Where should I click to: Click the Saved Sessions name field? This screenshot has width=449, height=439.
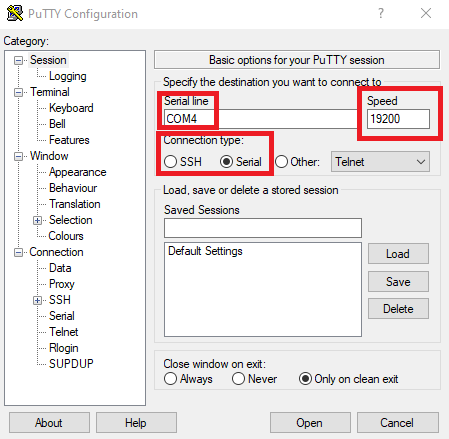[x=263, y=228]
